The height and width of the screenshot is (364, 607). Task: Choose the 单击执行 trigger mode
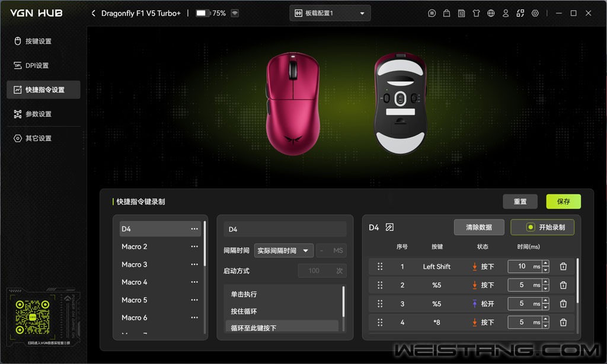point(282,294)
